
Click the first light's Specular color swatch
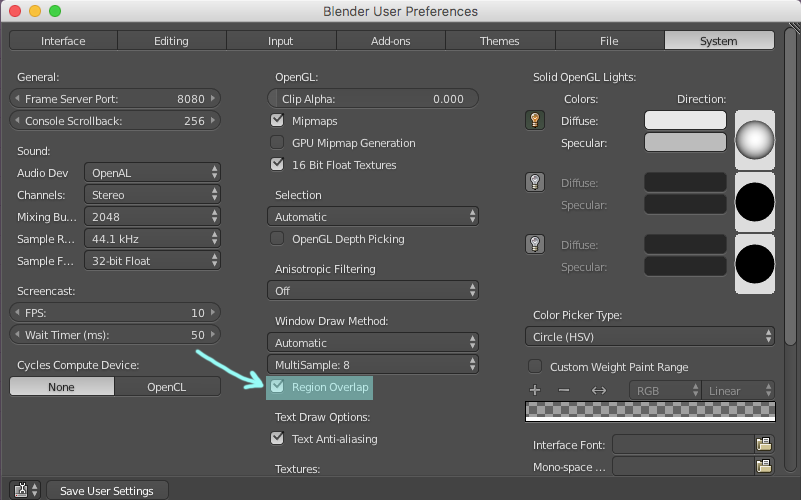(x=685, y=142)
